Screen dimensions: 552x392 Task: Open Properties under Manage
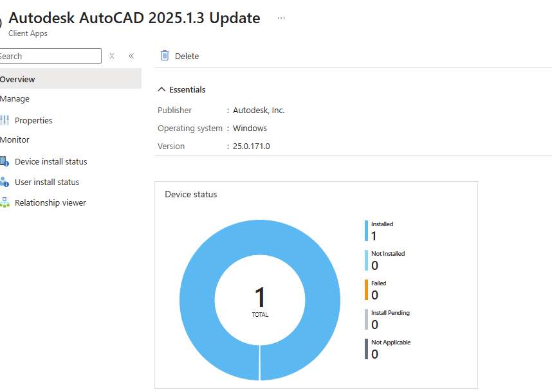33,120
